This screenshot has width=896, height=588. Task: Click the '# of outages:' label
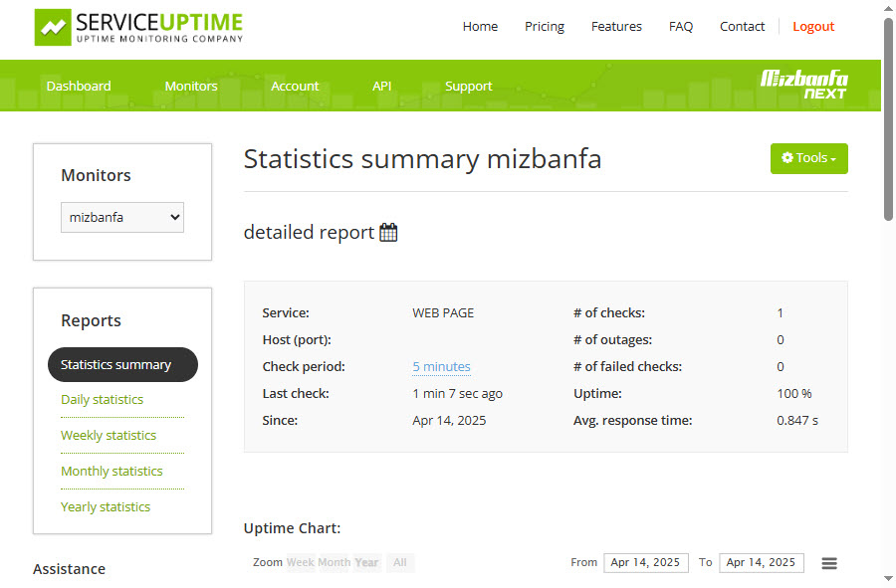pyautogui.click(x=612, y=339)
